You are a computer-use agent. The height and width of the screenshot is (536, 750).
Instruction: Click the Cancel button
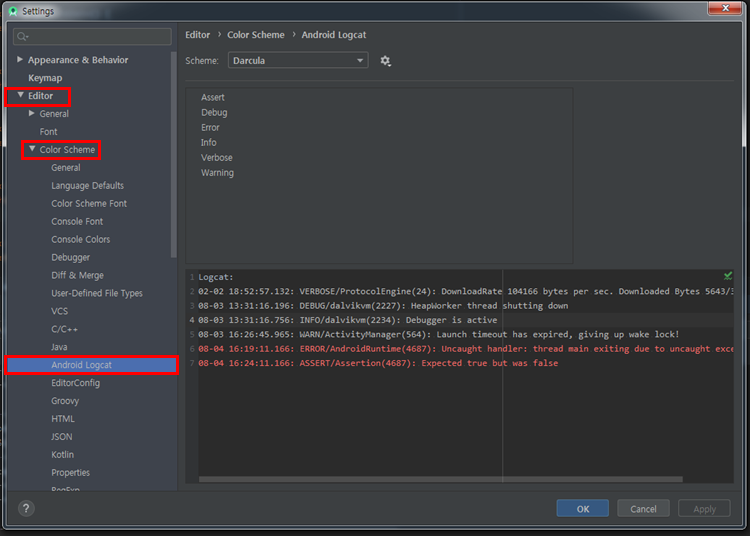coord(643,508)
